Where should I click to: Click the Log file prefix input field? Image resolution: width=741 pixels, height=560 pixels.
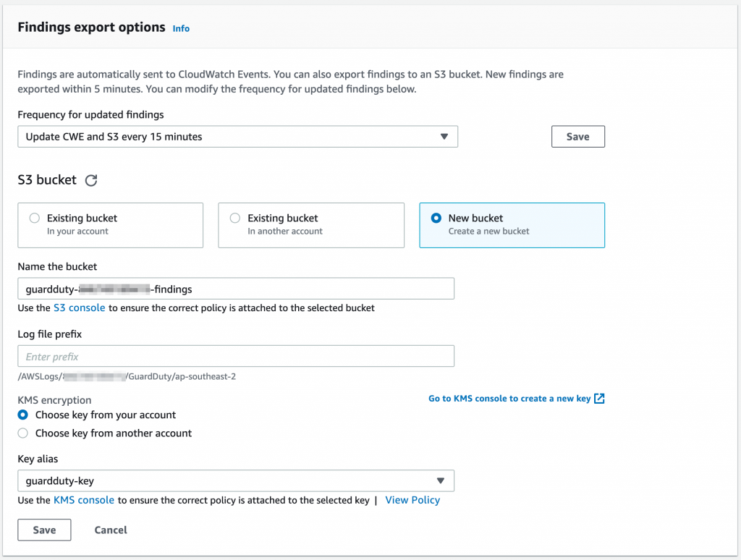click(236, 356)
